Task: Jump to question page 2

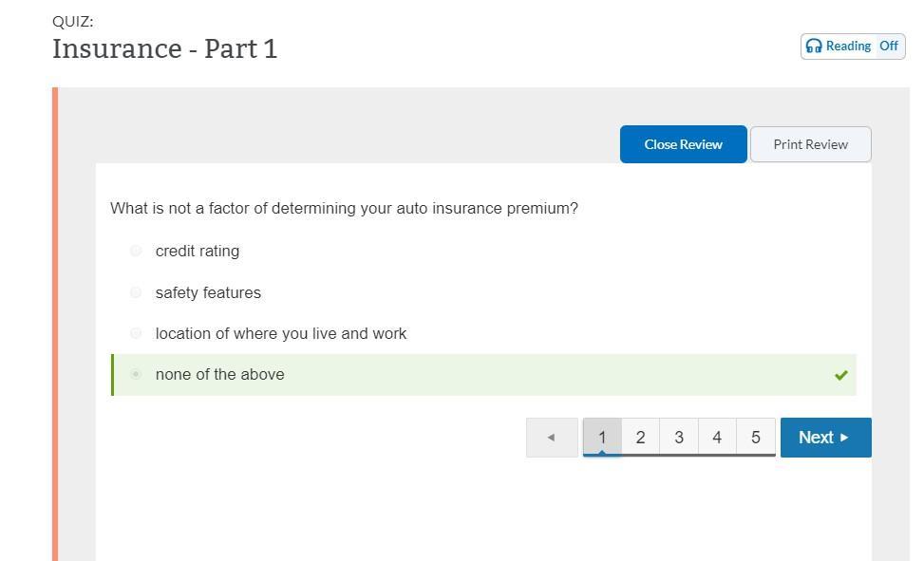Action: 640,438
